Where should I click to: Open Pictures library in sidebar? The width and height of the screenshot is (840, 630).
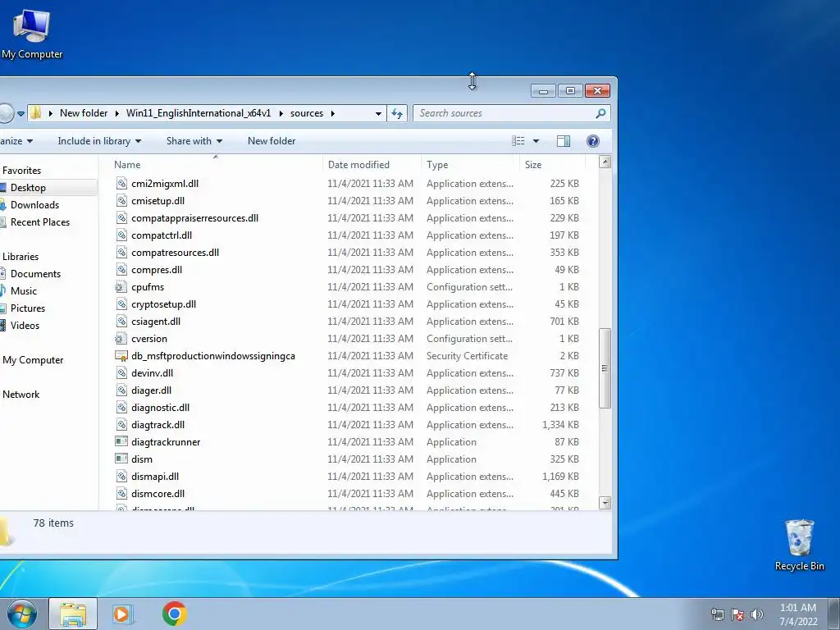click(x=28, y=308)
